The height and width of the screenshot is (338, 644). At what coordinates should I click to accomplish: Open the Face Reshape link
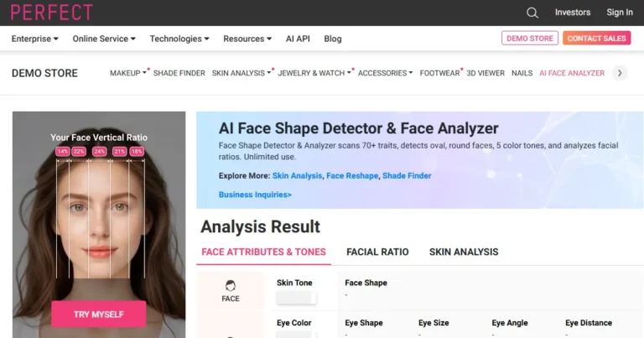pyautogui.click(x=352, y=176)
